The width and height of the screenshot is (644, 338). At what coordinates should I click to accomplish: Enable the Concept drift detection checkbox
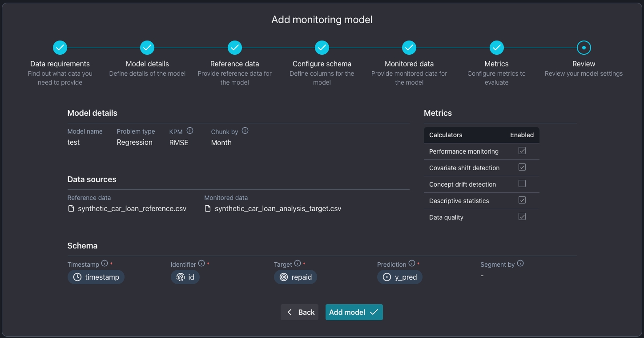pos(522,184)
